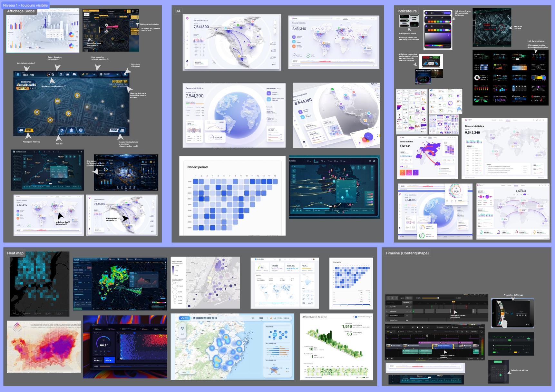Switch to the Sound tab in video editor
The height and width of the screenshot is (392, 555).
point(449,359)
